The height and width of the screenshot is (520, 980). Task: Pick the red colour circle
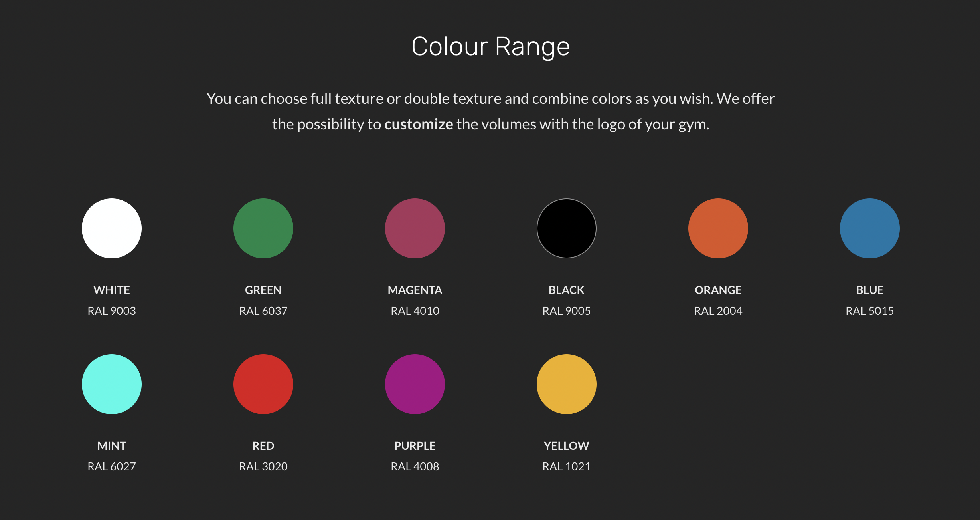[x=263, y=384]
